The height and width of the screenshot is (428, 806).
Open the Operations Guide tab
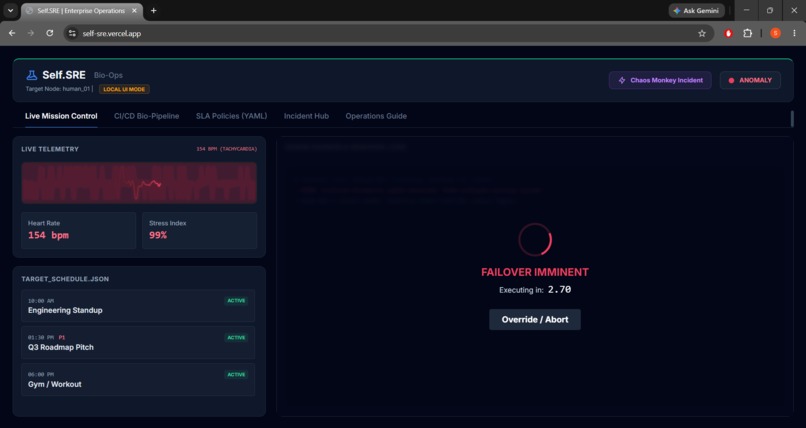(x=376, y=116)
